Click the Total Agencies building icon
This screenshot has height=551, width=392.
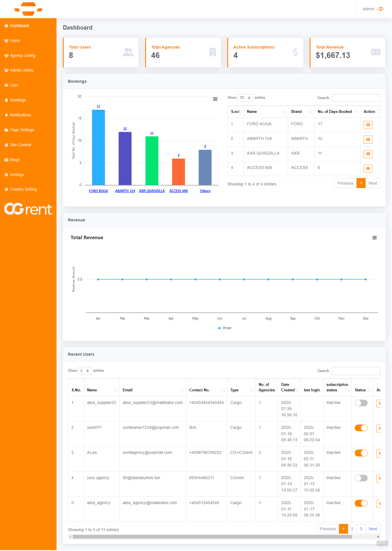212,52
